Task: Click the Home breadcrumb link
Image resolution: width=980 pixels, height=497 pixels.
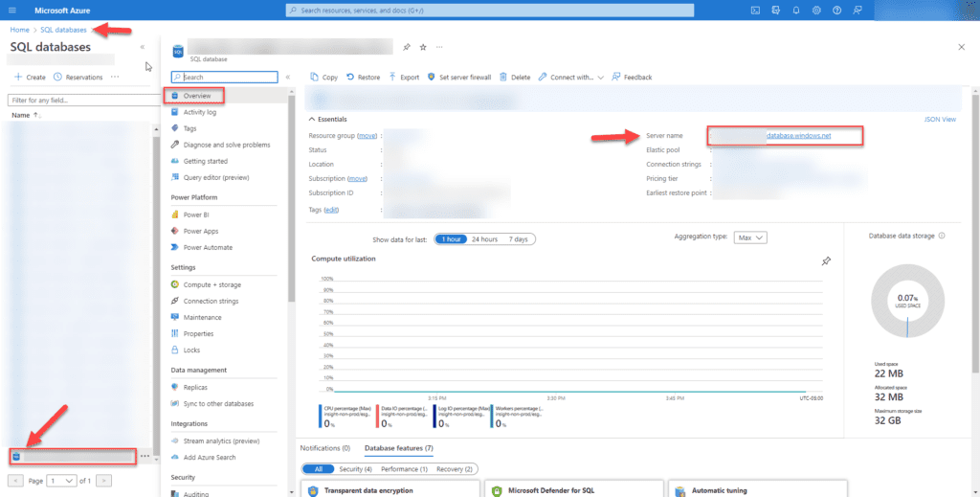Action: point(19,30)
